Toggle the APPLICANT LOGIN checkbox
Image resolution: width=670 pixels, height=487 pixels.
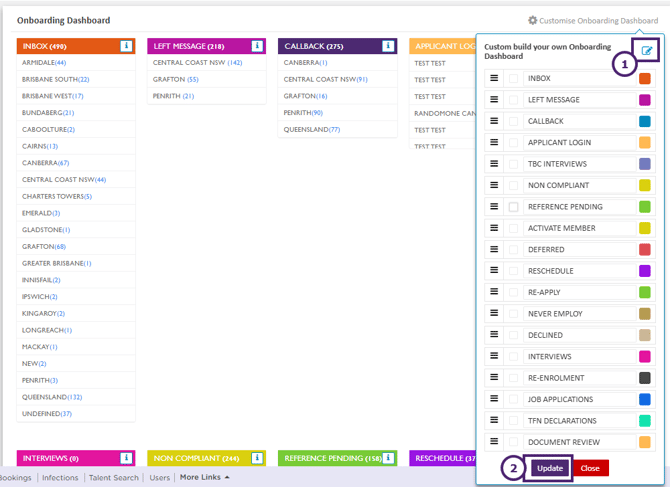[514, 143]
